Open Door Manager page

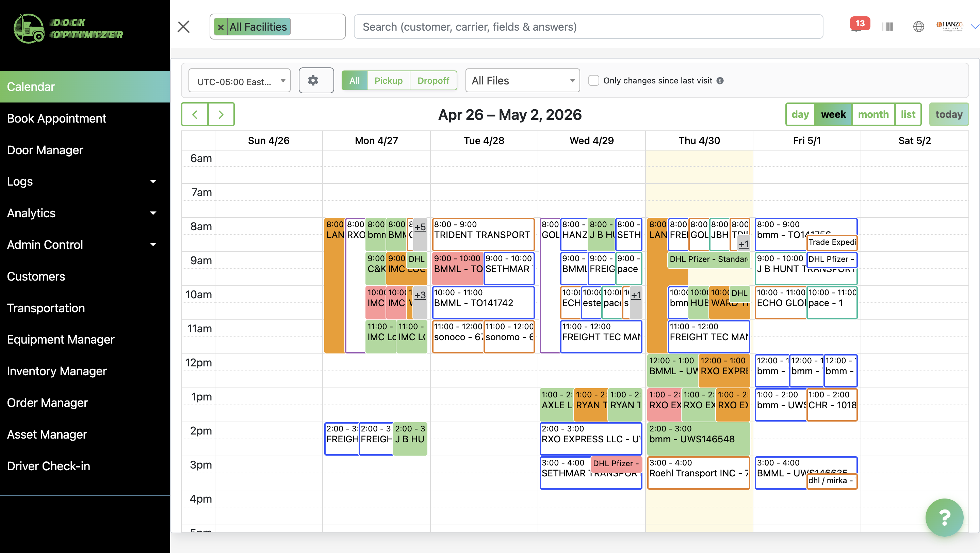(x=85, y=150)
